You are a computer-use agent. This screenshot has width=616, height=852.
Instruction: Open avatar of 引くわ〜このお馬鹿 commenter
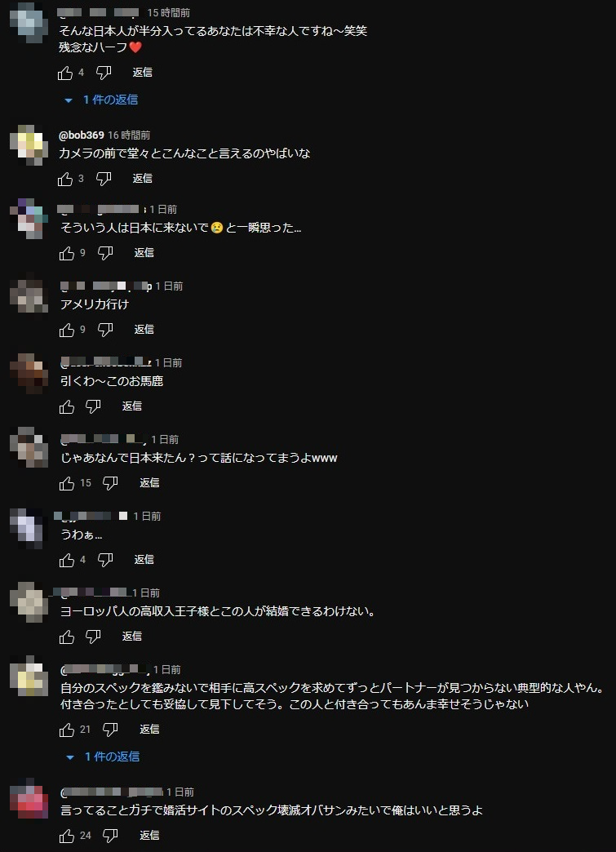coord(29,373)
